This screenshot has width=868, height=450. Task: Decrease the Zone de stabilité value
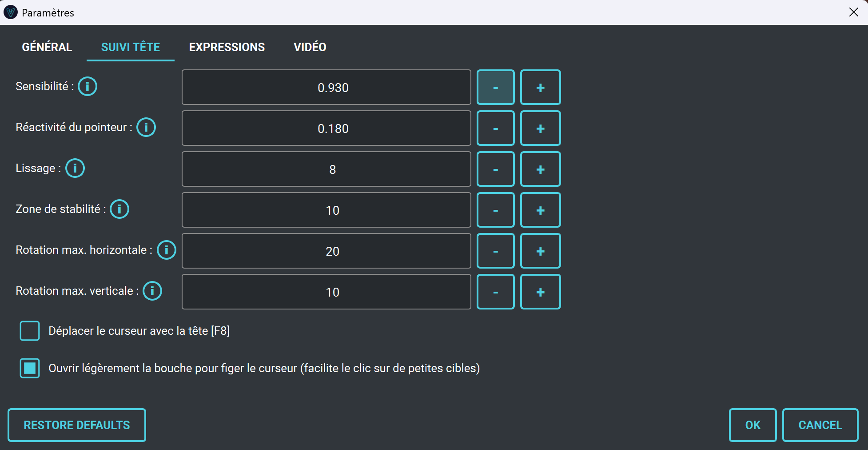[495, 210]
